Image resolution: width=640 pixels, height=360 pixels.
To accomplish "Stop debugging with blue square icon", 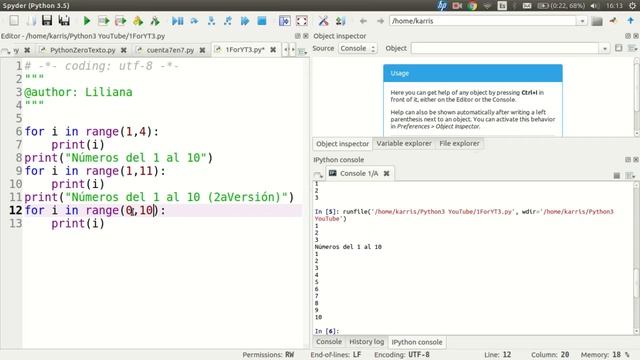I will (x=262, y=20).
